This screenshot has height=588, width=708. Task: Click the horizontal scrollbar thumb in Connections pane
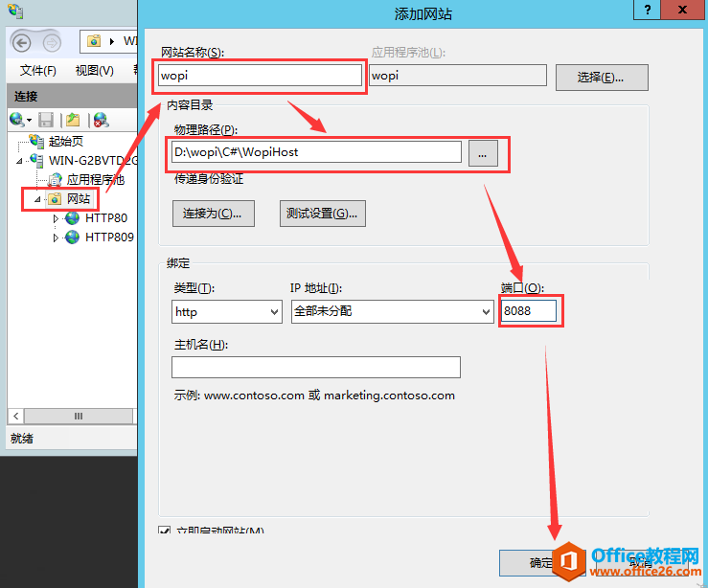(x=79, y=416)
